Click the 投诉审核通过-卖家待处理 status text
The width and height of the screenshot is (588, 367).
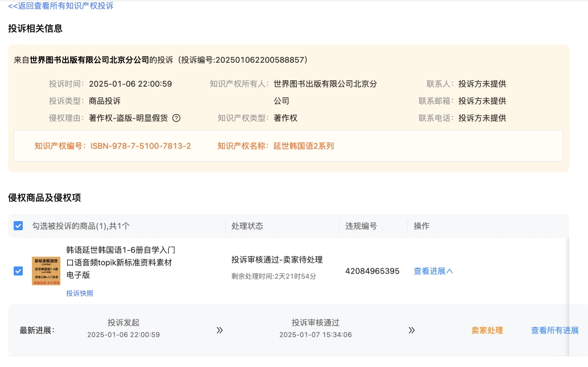[x=277, y=260]
